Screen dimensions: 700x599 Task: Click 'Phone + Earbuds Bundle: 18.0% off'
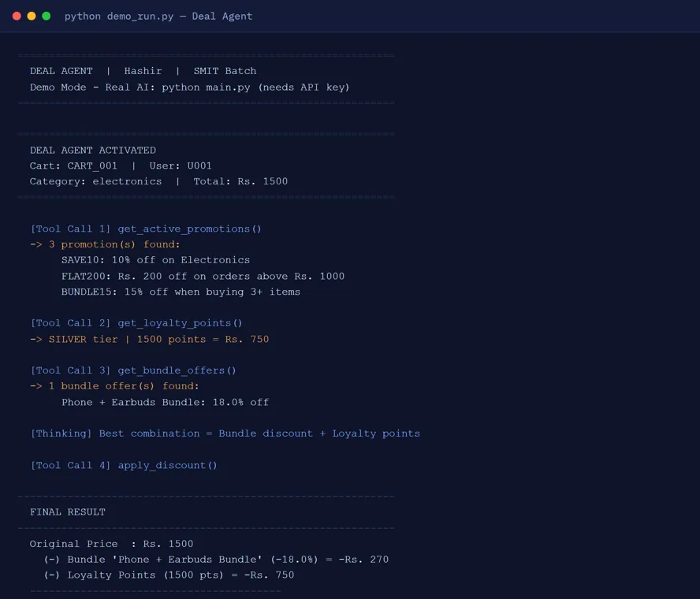(166, 402)
